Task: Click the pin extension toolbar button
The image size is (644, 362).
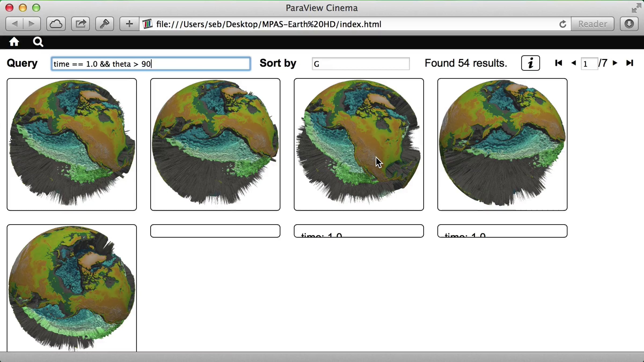Action: [x=105, y=24]
